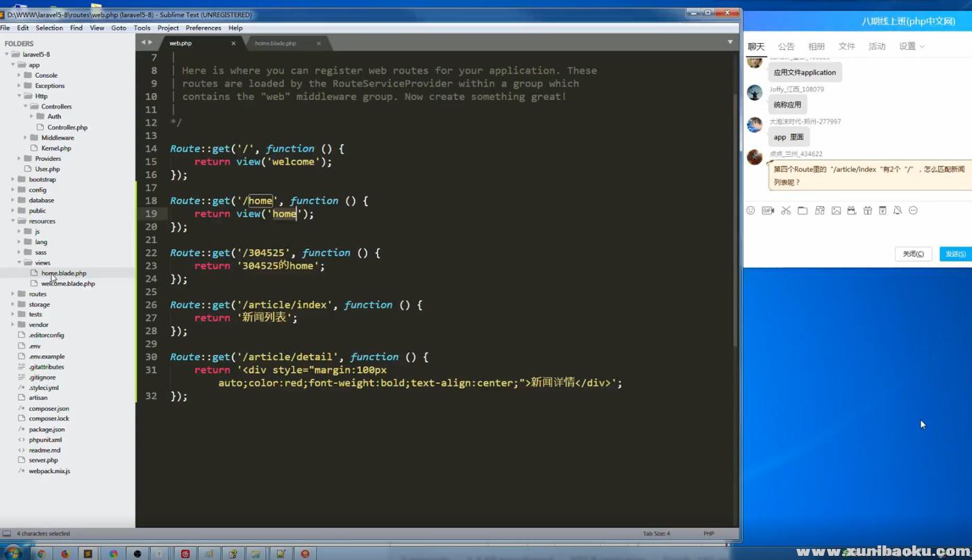Open the emoji picker in chat
The width and height of the screenshot is (972, 560).
tap(751, 210)
